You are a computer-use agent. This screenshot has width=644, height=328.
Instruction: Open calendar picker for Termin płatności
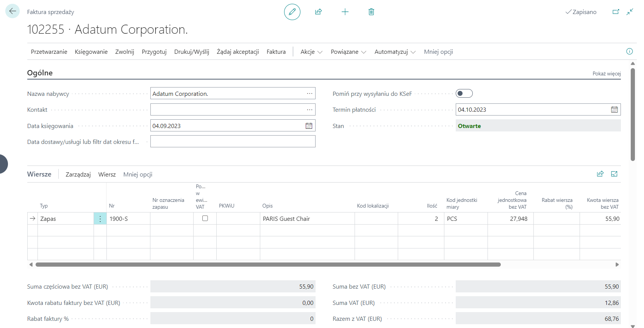pos(614,110)
